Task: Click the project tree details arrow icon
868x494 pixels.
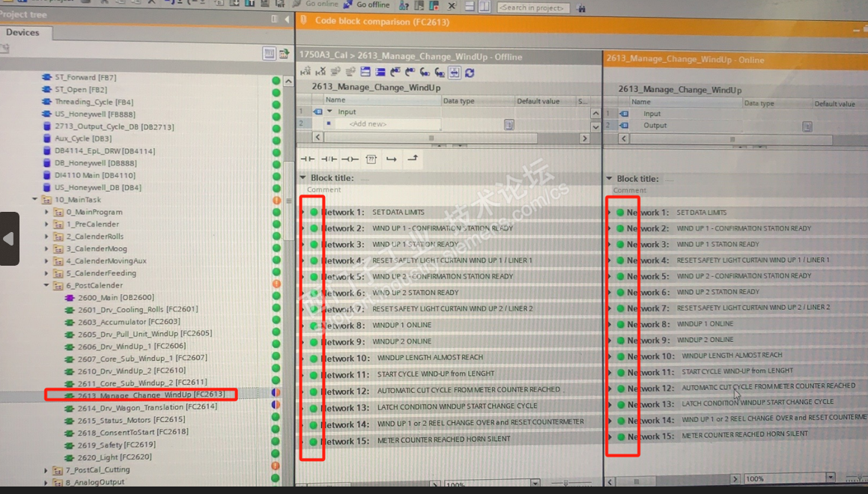Action: click(284, 53)
